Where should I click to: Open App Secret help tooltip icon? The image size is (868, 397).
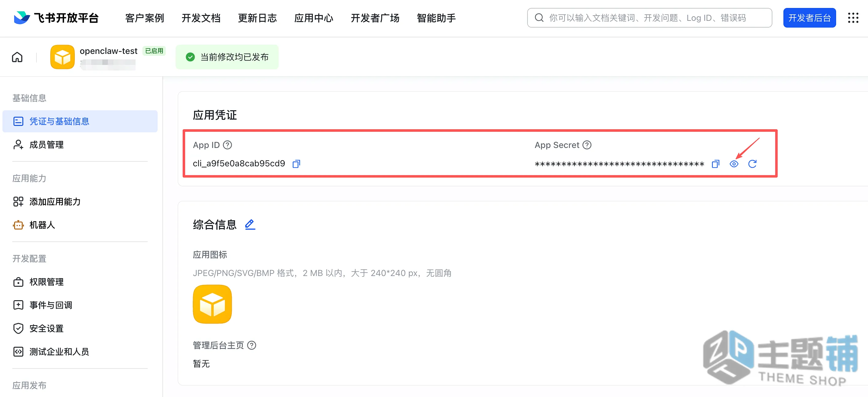[x=587, y=145]
